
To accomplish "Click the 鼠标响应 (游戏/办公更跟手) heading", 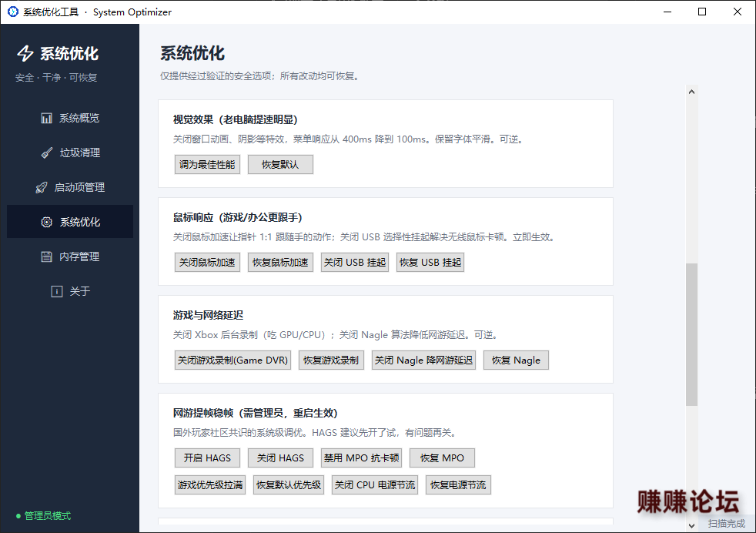I will [x=238, y=217].
